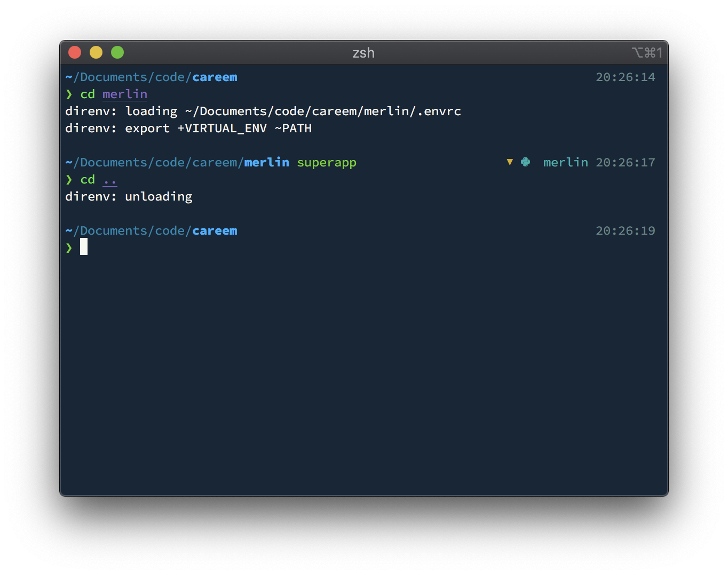Click the timestamp 20:26:14
Viewport: 728px width, 575px height.
tap(626, 77)
